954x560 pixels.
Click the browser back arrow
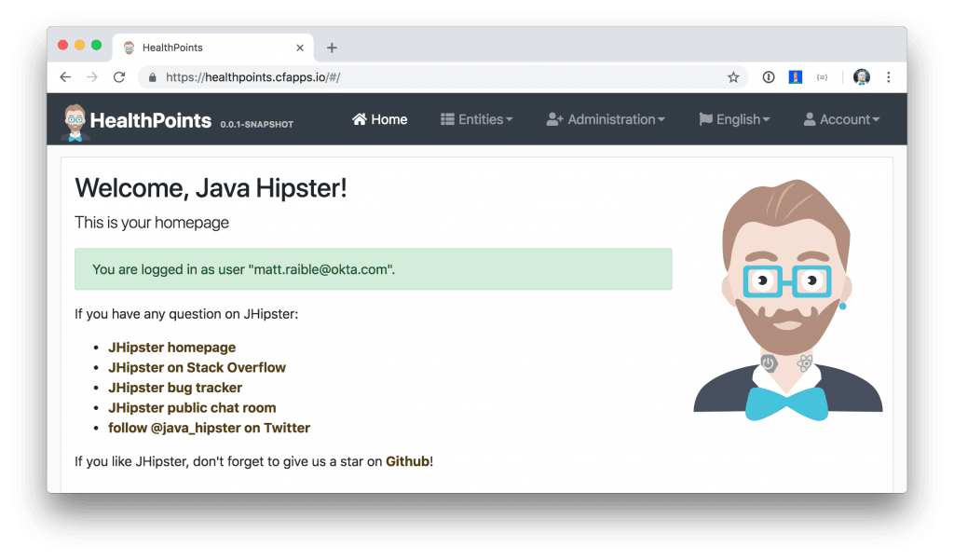click(x=66, y=77)
